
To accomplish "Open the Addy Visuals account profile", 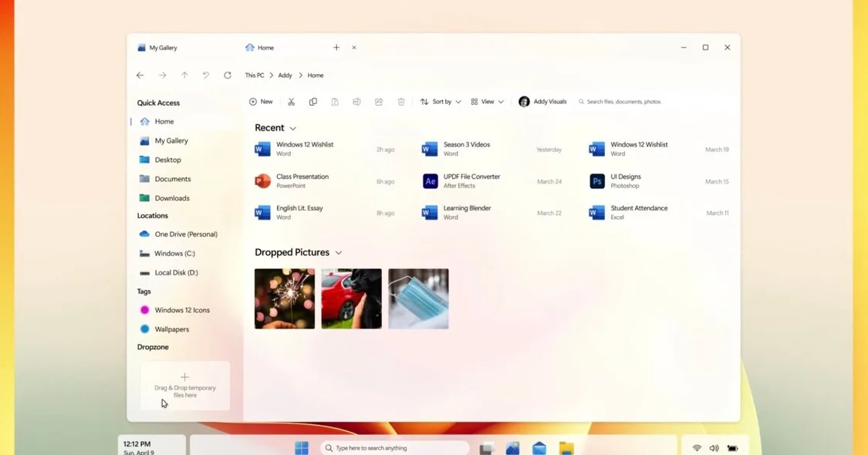I will (542, 102).
